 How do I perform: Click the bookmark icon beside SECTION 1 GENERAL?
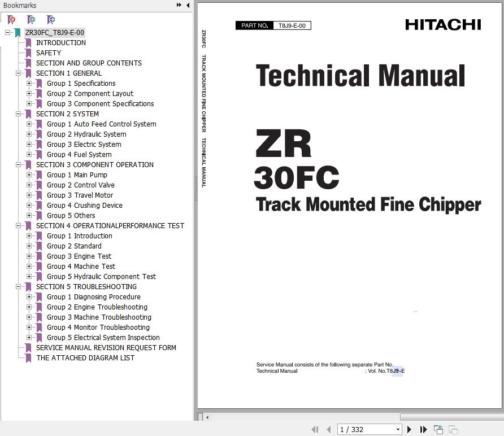[x=28, y=73]
